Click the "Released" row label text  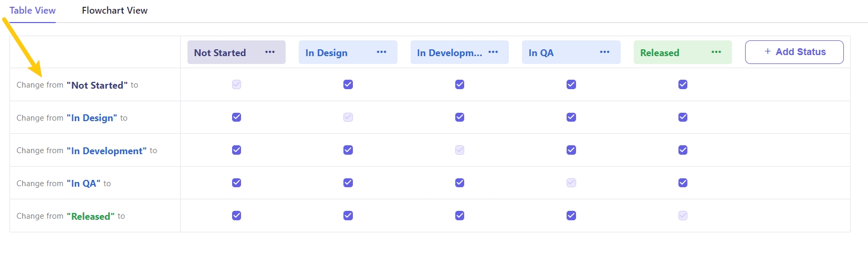click(x=90, y=217)
